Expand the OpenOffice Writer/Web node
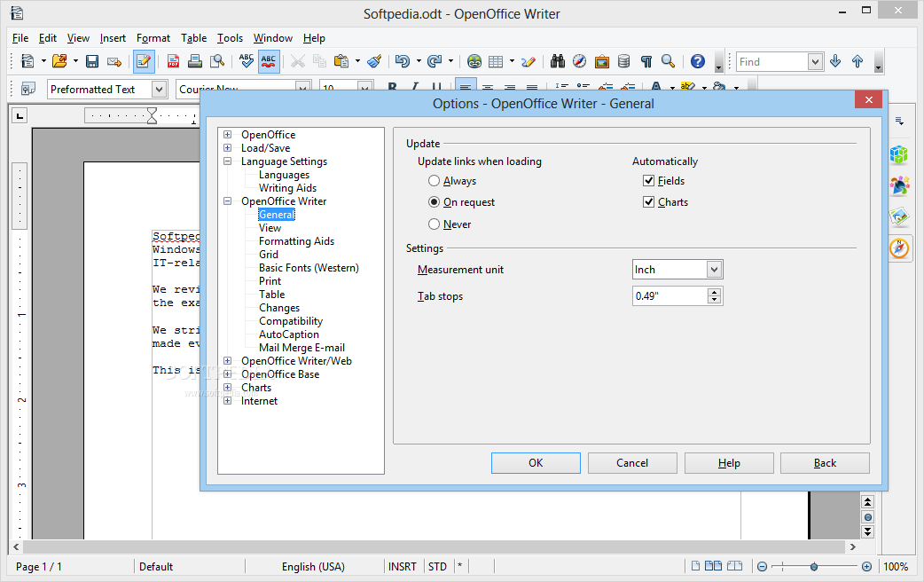 (228, 361)
